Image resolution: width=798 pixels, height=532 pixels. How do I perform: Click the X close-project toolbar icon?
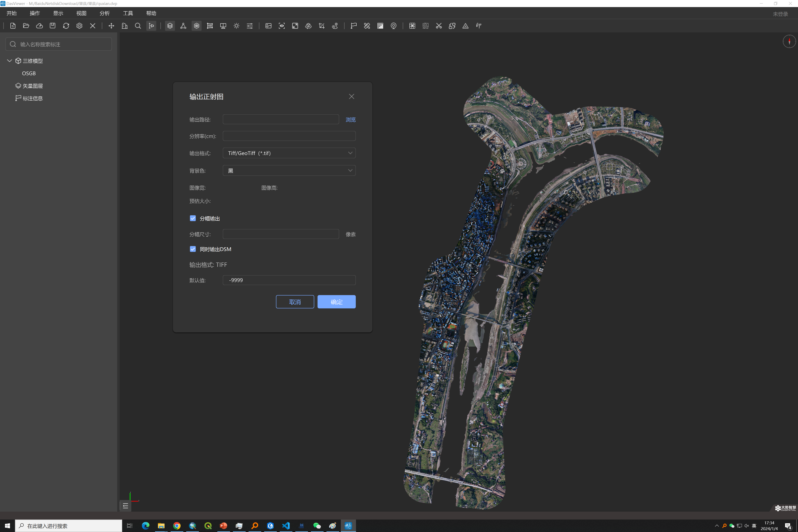click(93, 26)
